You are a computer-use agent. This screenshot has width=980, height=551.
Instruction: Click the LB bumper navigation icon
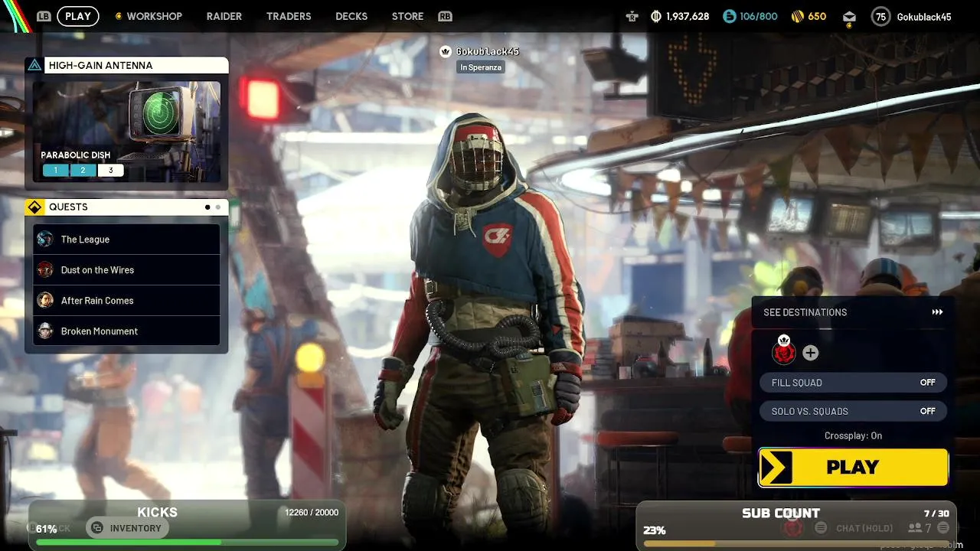coord(44,16)
